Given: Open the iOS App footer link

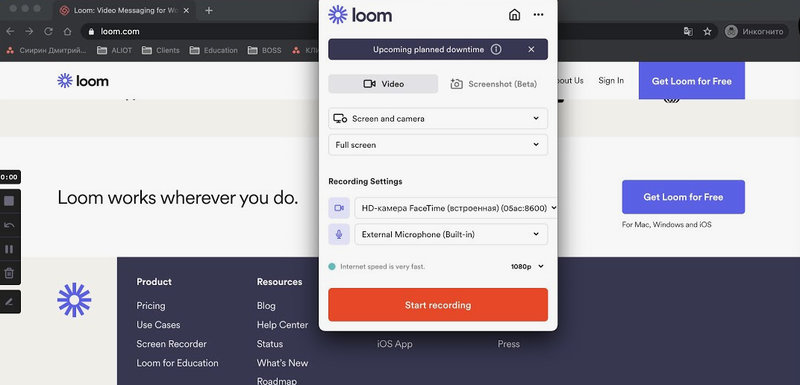Looking at the screenshot, I should coord(394,344).
